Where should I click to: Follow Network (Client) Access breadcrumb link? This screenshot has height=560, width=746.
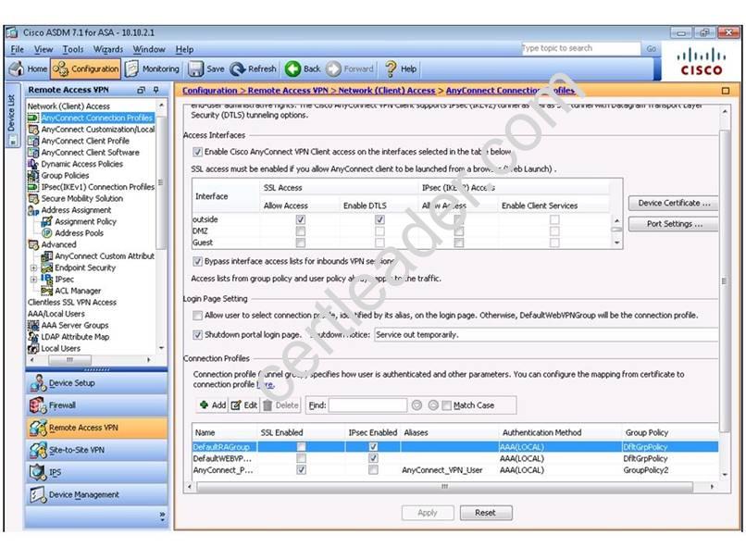coord(386,91)
